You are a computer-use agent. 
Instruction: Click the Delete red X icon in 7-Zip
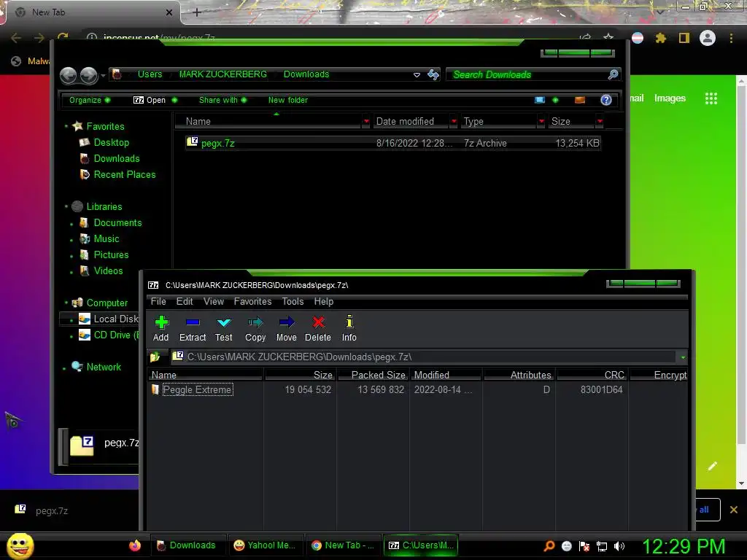[318, 328]
